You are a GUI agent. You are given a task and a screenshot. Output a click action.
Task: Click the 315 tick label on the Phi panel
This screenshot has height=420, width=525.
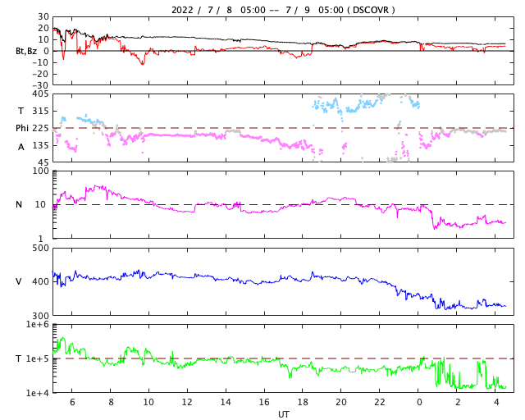tap(40, 111)
